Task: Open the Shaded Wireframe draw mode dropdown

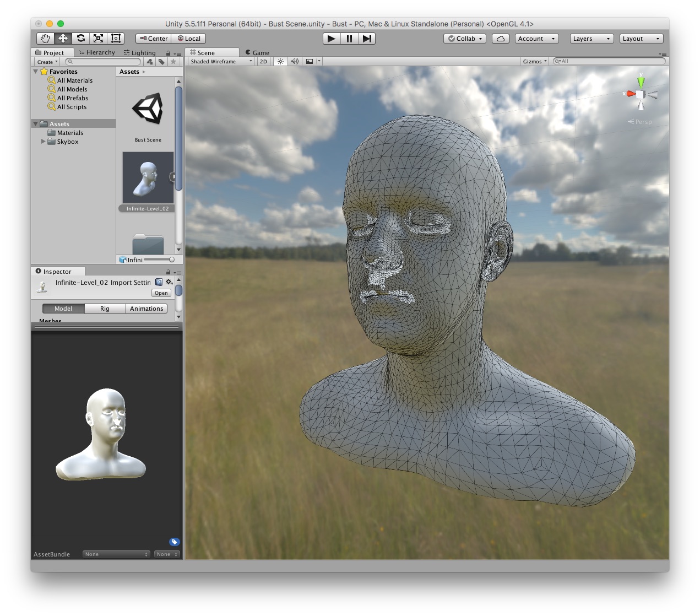Action: pyautogui.click(x=219, y=61)
